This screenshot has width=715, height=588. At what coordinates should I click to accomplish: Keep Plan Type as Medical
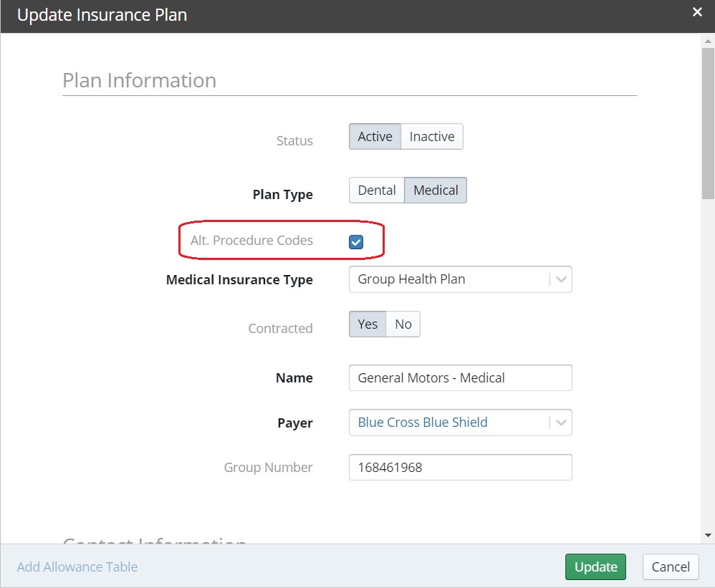[435, 190]
